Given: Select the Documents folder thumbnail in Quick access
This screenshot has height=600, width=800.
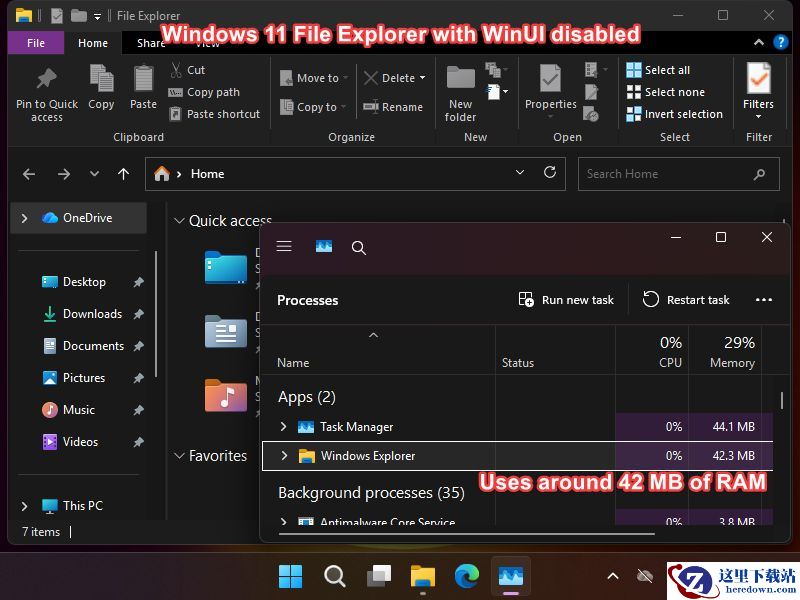Looking at the screenshot, I should click(226, 332).
